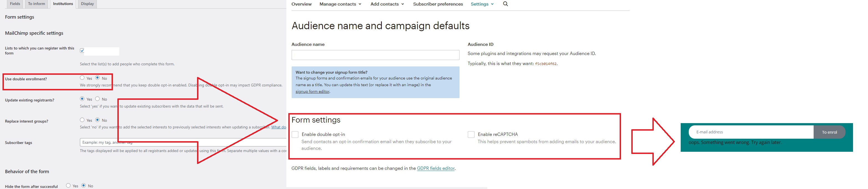Enable the double opt-in checkbox

295,134
